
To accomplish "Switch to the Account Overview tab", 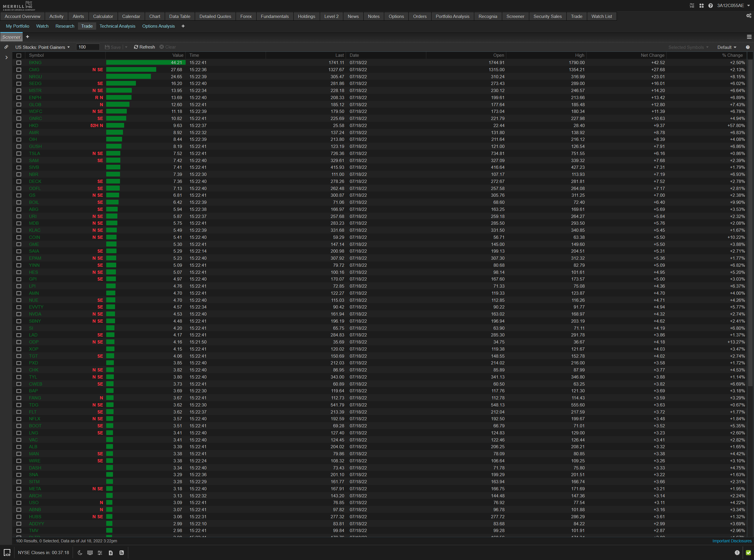I will pos(22,16).
